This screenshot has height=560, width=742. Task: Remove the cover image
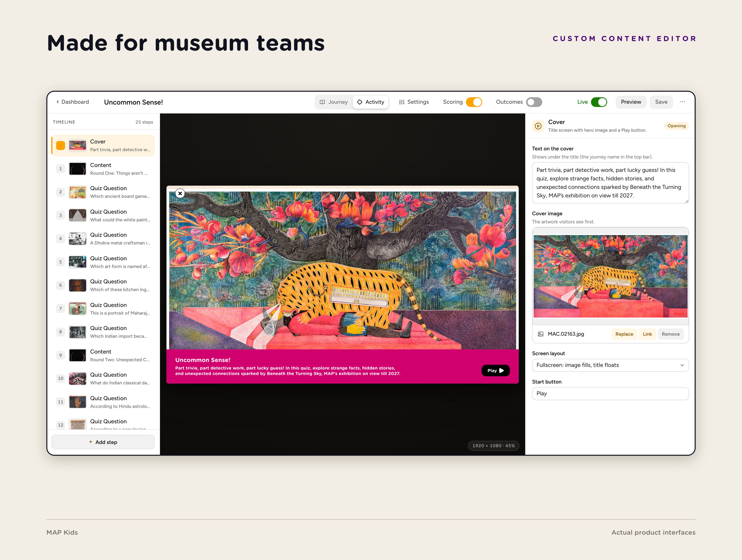pos(671,334)
